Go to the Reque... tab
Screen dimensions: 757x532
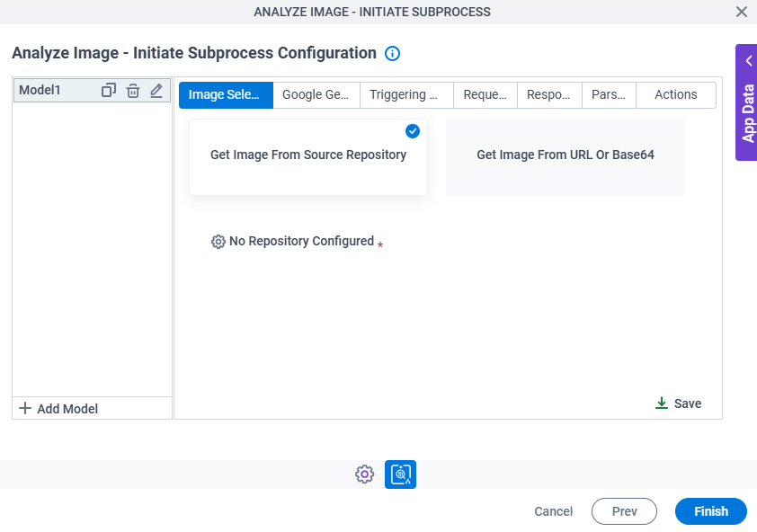tap(485, 95)
